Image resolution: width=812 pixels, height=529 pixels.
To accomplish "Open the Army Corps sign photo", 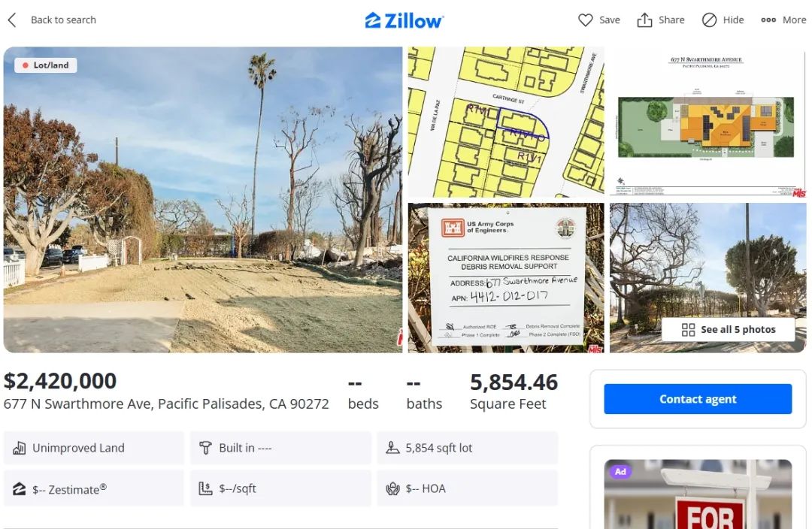I will 506,278.
